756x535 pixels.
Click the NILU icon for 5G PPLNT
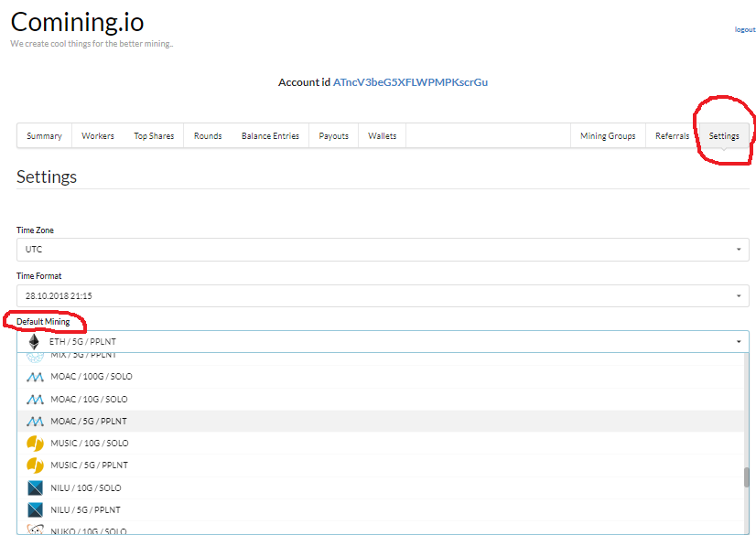tap(35, 510)
